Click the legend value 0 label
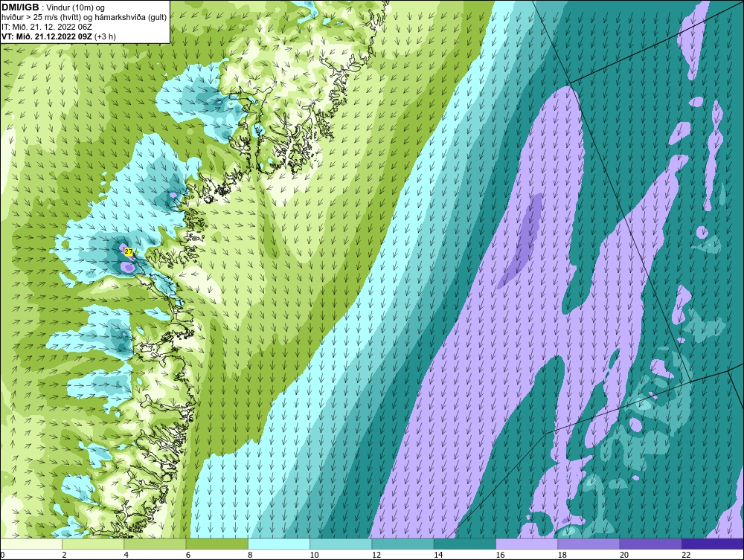 point(2,555)
